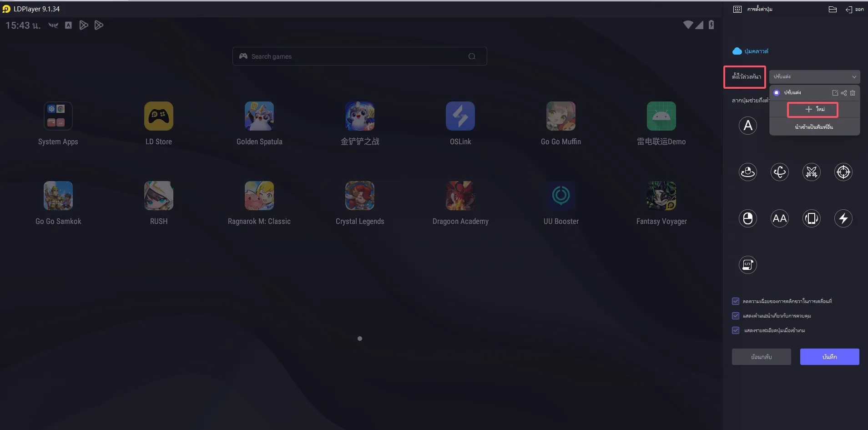Click the search magnifier icon
Image resolution: width=868 pixels, height=430 pixels.
pos(472,56)
